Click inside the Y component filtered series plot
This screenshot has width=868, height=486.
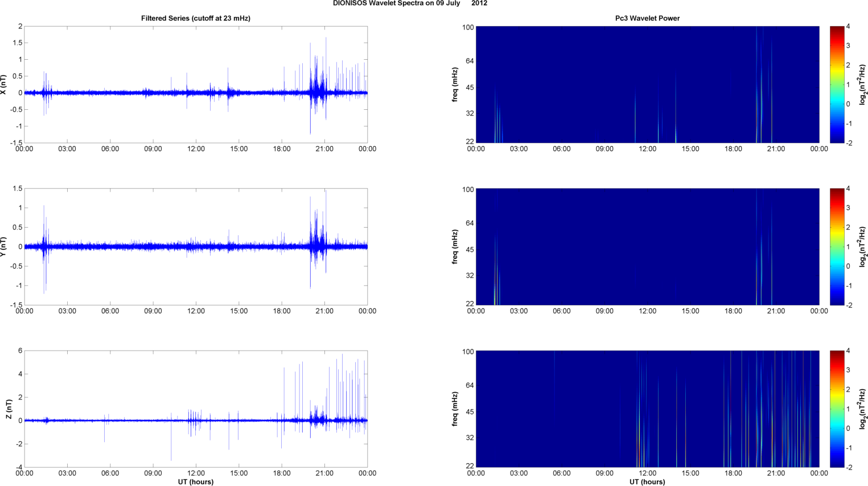click(196, 247)
